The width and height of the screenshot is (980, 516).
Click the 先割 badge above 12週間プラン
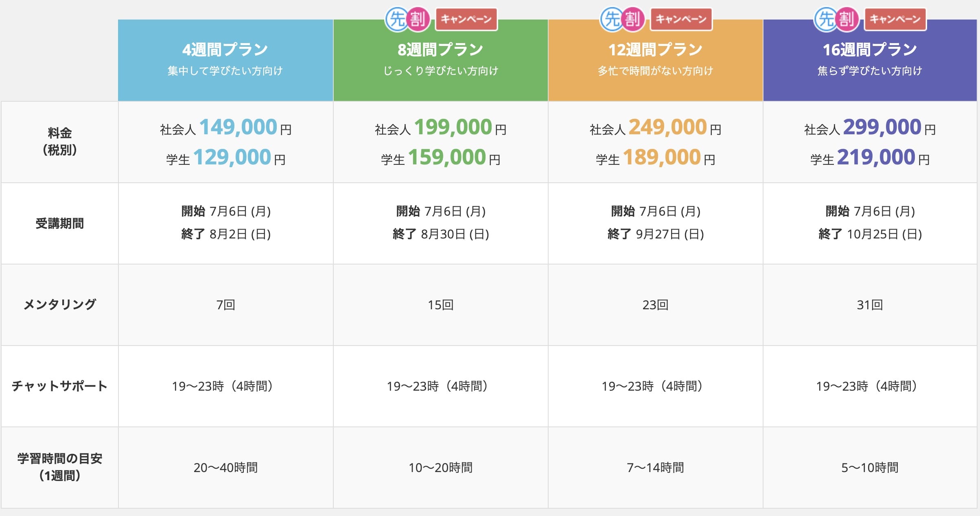(623, 19)
